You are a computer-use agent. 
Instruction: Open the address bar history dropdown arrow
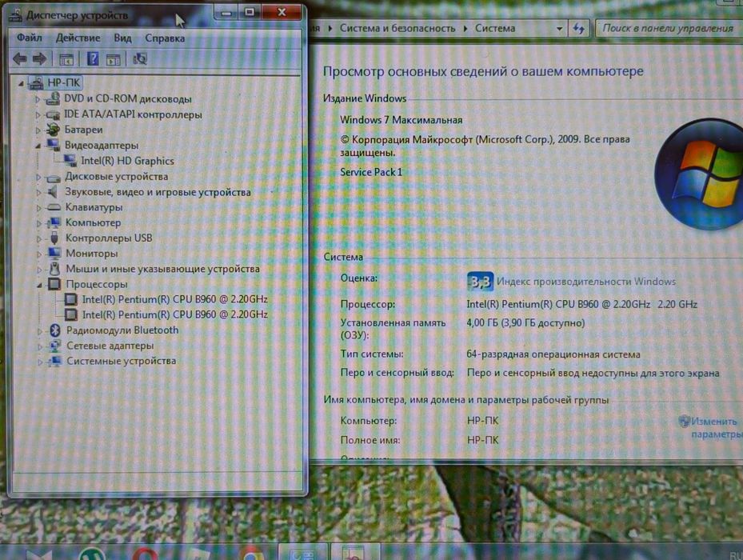pos(559,29)
